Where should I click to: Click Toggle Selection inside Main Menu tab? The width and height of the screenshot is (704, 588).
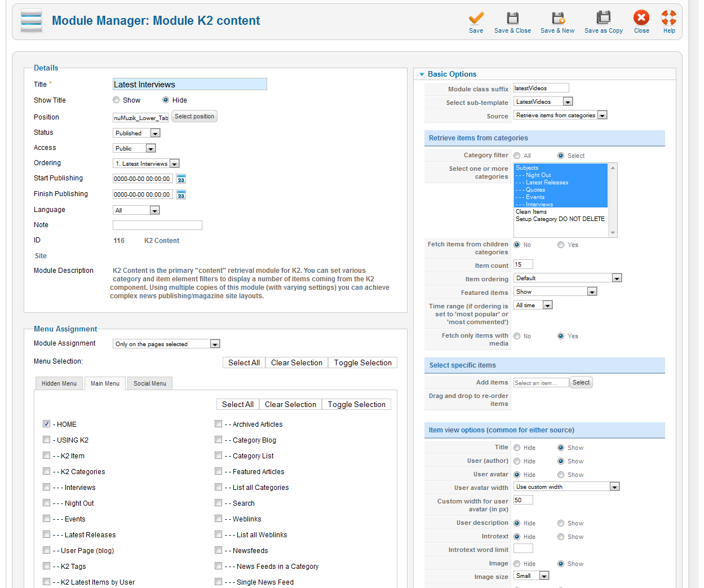tap(357, 404)
